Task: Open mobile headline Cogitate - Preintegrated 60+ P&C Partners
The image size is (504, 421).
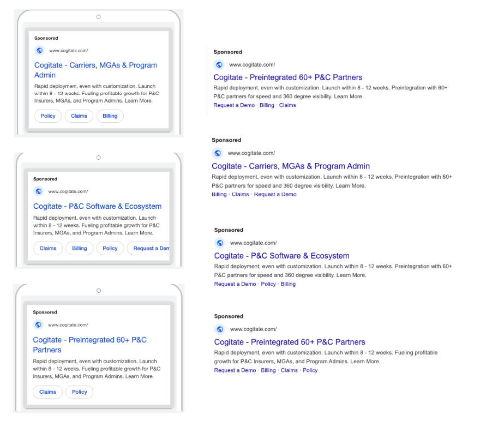Action: [89, 345]
